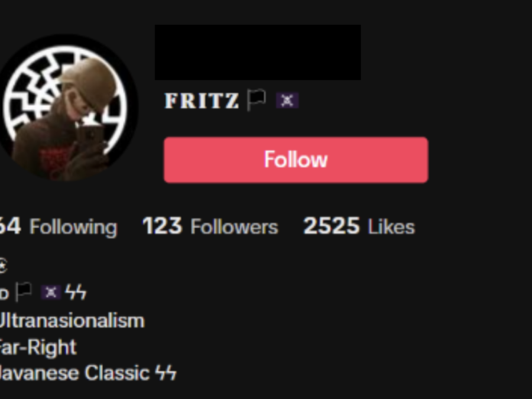Viewport: 532px width, 399px height.
Task: Click the 2525 likes count
Action: click(x=331, y=226)
